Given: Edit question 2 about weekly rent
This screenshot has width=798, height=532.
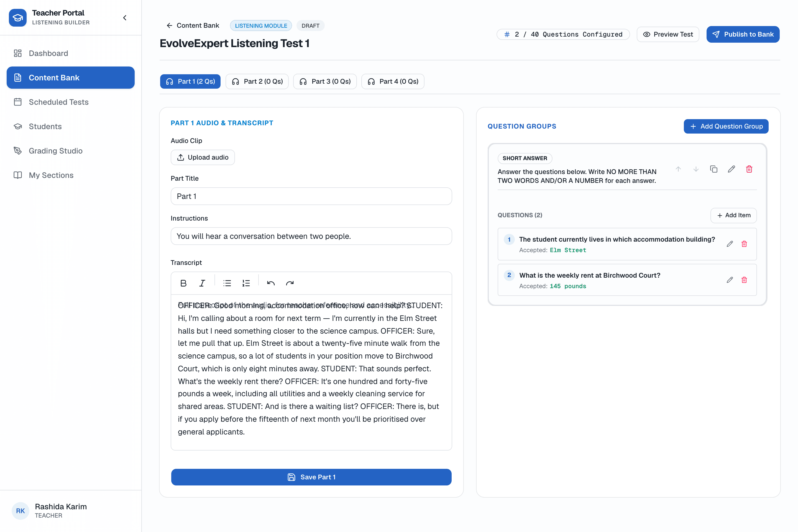Looking at the screenshot, I should [x=730, y=280].
